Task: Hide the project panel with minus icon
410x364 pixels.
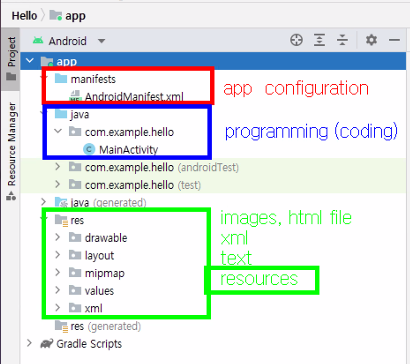Action: click(x=394, y=40)
